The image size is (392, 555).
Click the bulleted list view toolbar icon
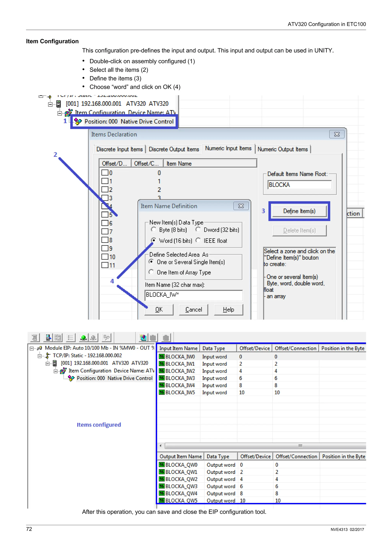coord(70,337)
